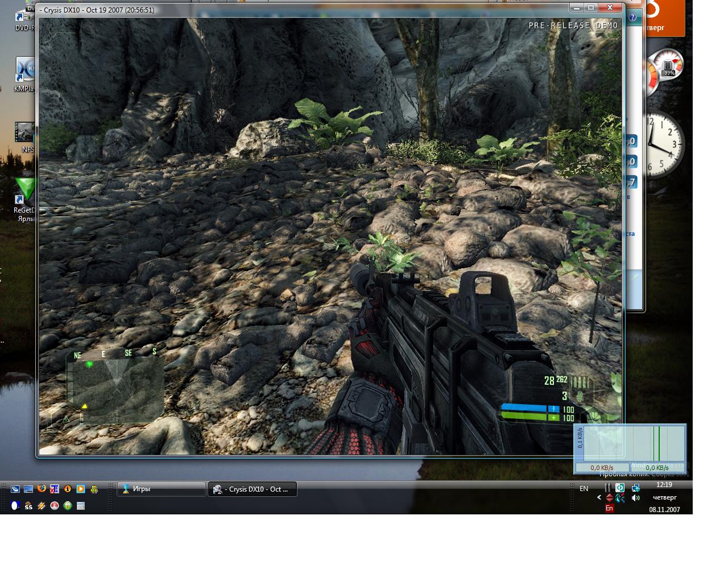Launch the orange play media player icon

(81, 489)
